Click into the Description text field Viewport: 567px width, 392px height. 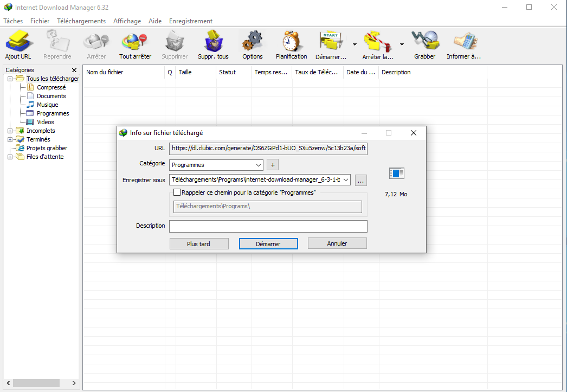click(268, 226)
